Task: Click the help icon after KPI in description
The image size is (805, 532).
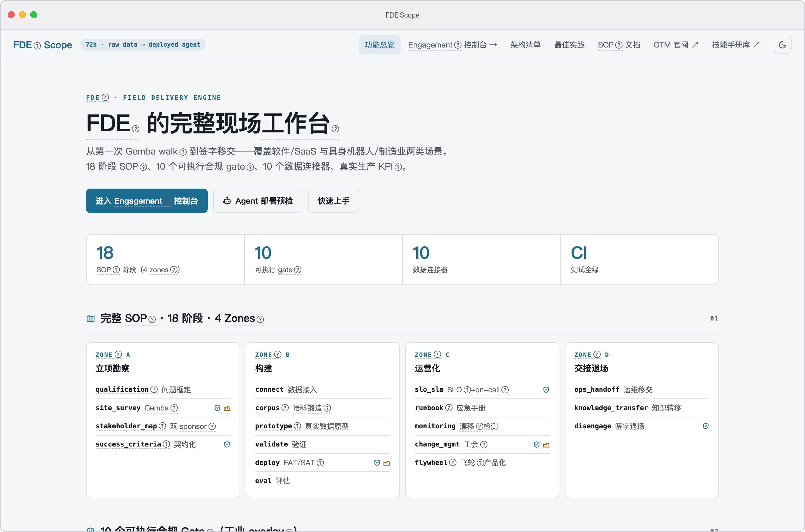Action: pos(398,167)
